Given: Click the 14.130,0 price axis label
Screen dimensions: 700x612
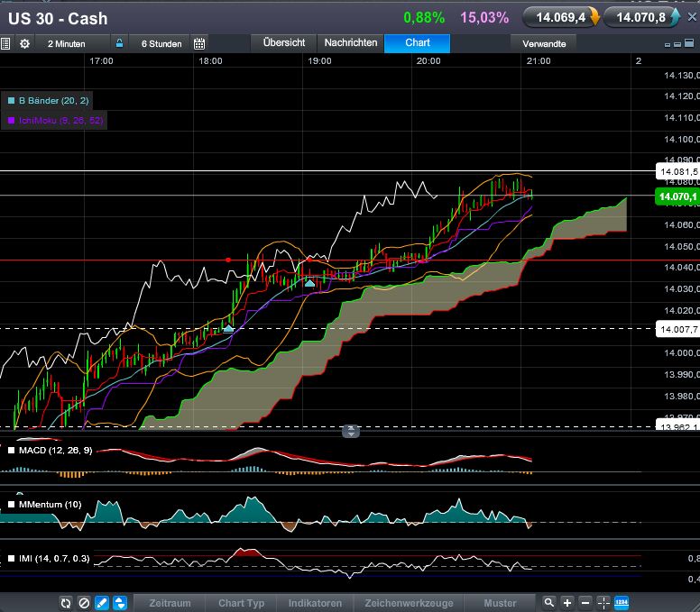Looking at the screenshot, I should pos(682,76).
